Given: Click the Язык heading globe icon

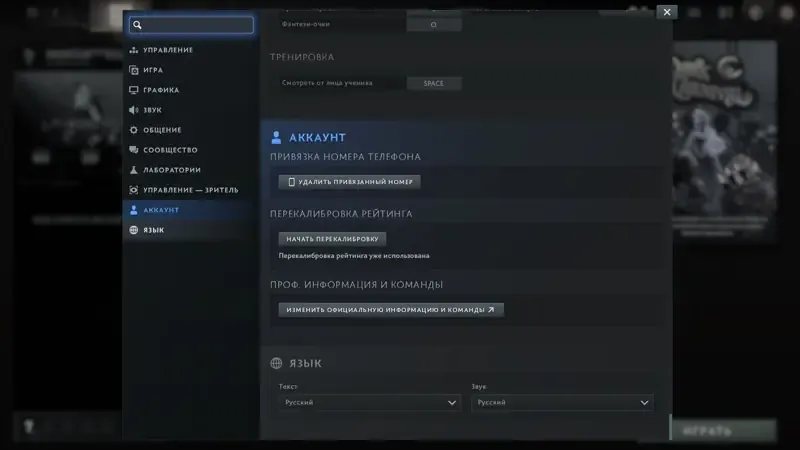Looking at the screenshot, I should (x=276, y=363).
